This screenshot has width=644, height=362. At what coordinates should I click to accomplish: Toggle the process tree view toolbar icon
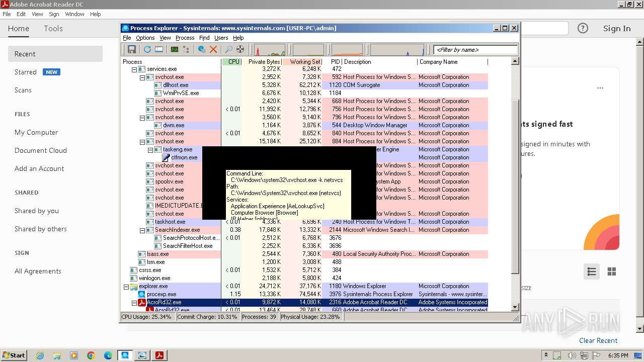186,49
